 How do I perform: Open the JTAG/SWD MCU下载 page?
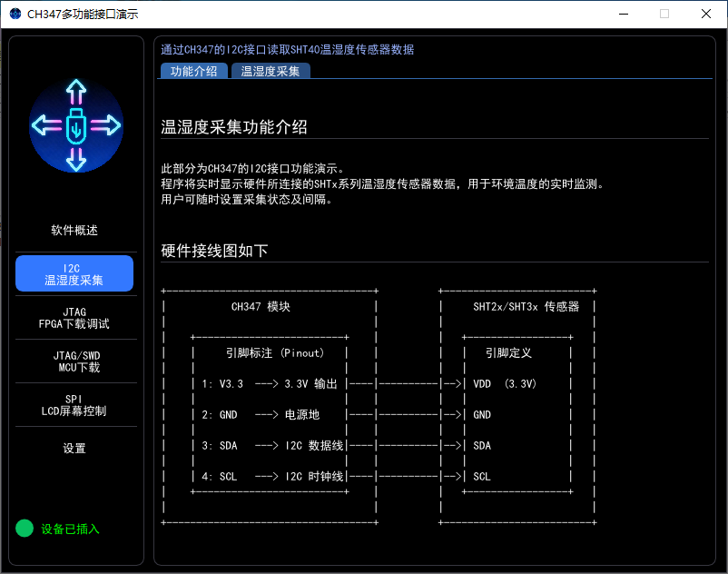74,361
